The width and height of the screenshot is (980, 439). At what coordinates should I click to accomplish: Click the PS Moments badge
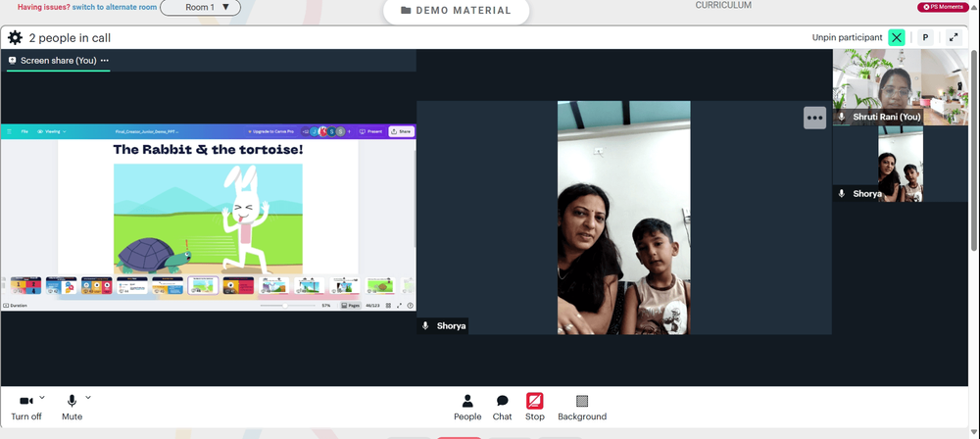943,7
